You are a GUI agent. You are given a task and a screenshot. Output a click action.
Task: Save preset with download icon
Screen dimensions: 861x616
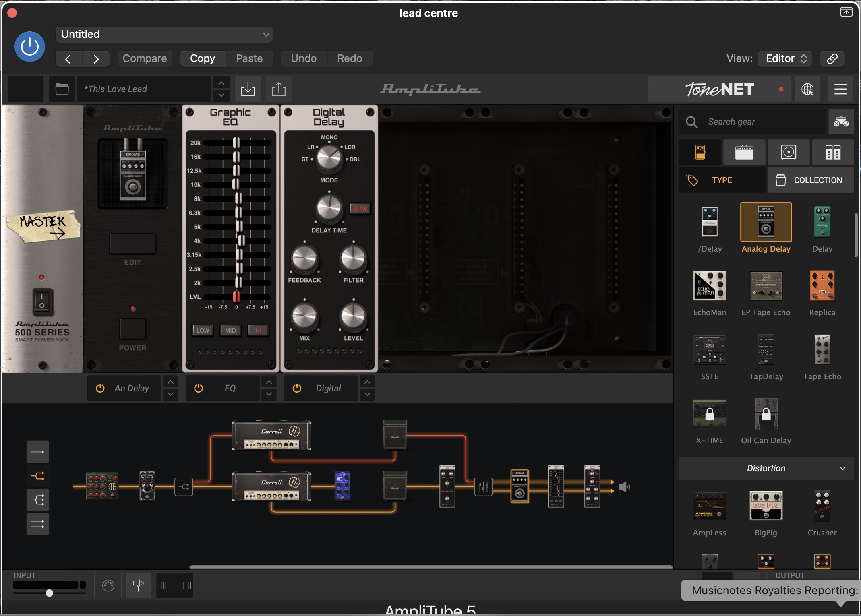click(248, 89)
